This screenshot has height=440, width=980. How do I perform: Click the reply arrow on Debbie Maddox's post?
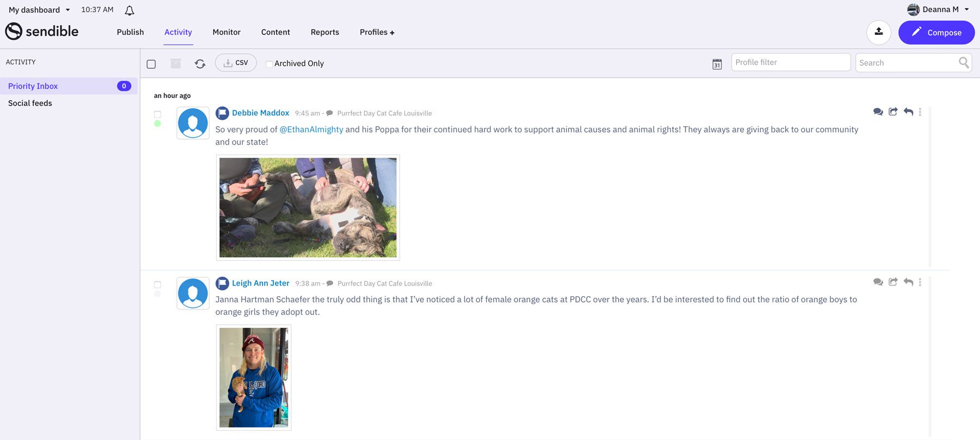coord(908,112)
